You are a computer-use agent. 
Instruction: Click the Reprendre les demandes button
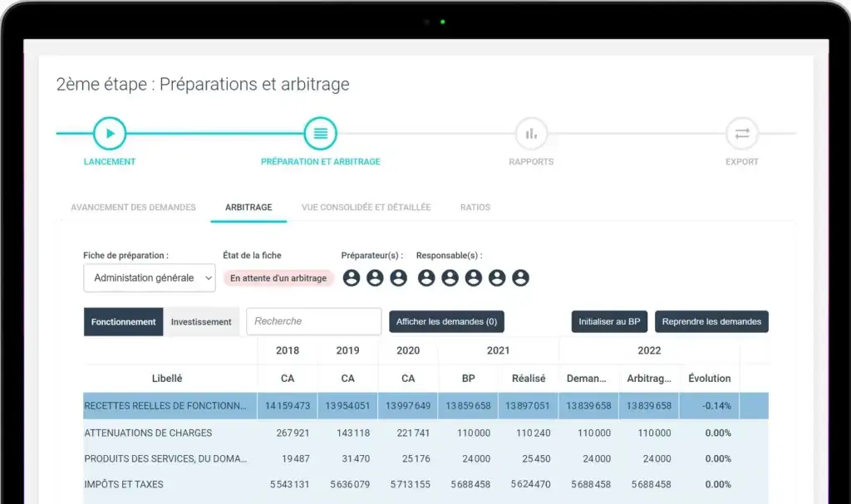point(711,322)
